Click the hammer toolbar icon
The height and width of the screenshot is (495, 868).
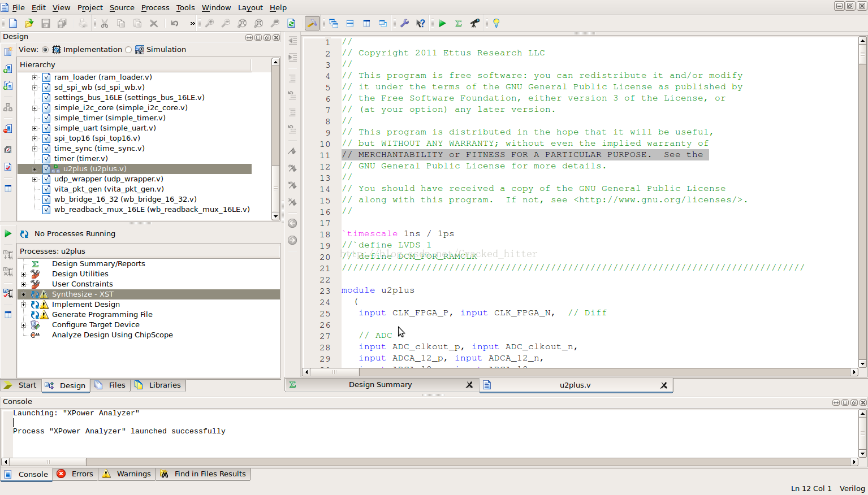coord(312,23)
